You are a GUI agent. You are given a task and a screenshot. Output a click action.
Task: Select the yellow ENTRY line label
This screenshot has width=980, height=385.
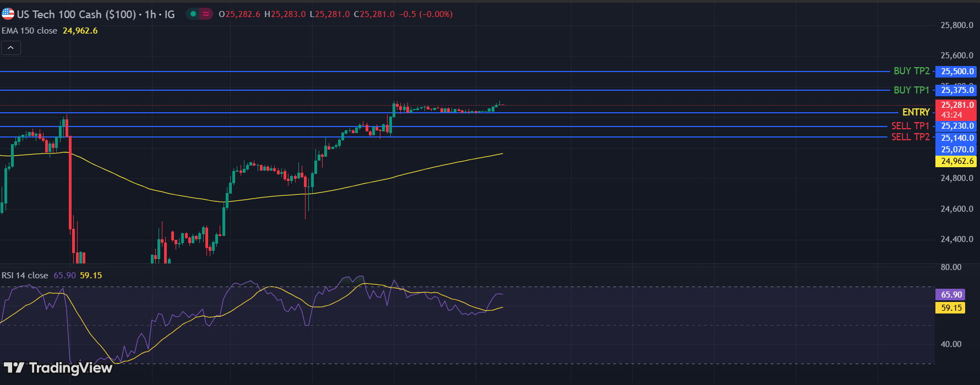(916, 112)
